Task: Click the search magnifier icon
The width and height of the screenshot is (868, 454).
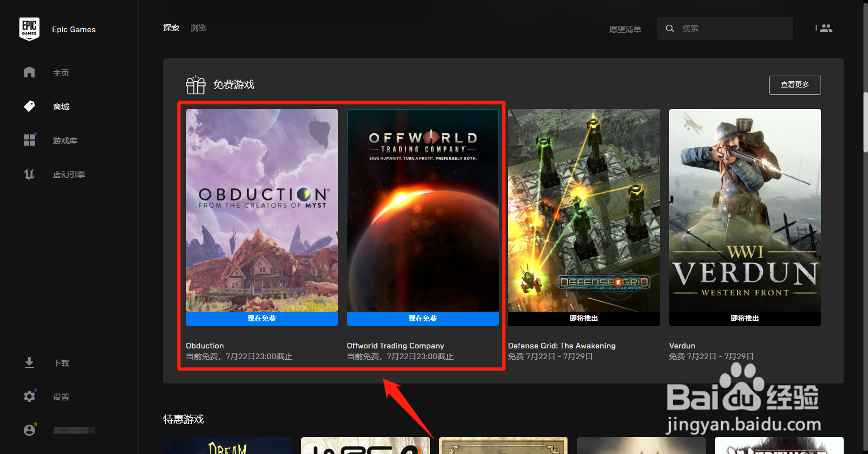Action: pos(670,28)
